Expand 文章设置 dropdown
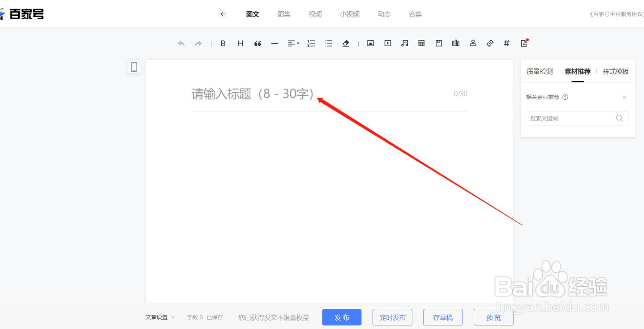The width and height of the screenshot is (644, 329). (x=160, y=317)
